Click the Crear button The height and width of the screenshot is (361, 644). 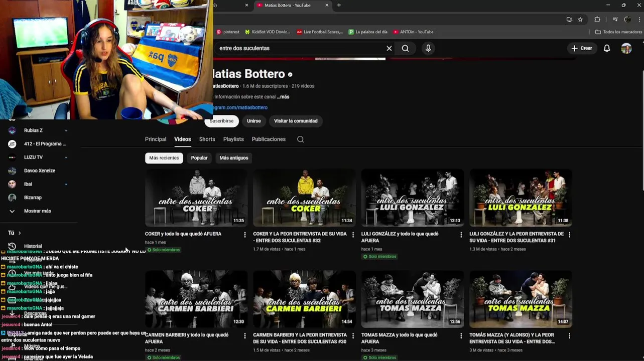coord(582,48)
